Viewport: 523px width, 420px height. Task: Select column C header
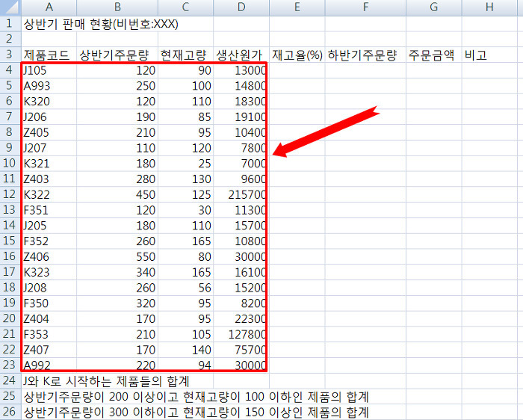click(x=185, y=7)
